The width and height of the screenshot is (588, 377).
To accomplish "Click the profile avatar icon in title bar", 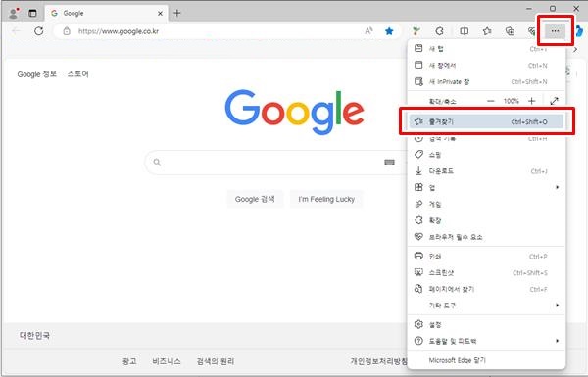I will 14,13.
